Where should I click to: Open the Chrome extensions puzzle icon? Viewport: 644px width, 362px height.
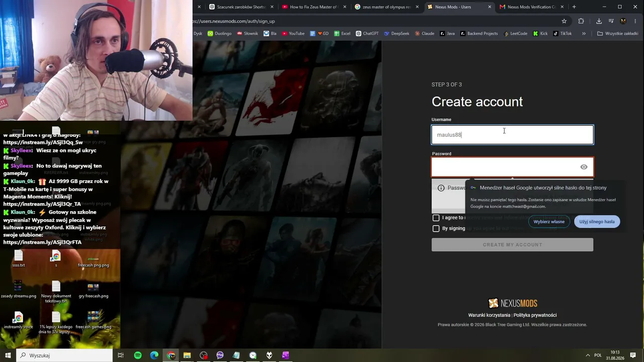tap(581, 21)
